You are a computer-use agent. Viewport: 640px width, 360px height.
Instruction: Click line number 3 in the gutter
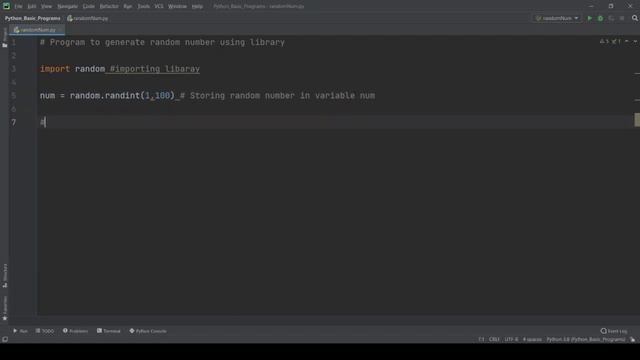pyautogui.click(x=13, y=69)
